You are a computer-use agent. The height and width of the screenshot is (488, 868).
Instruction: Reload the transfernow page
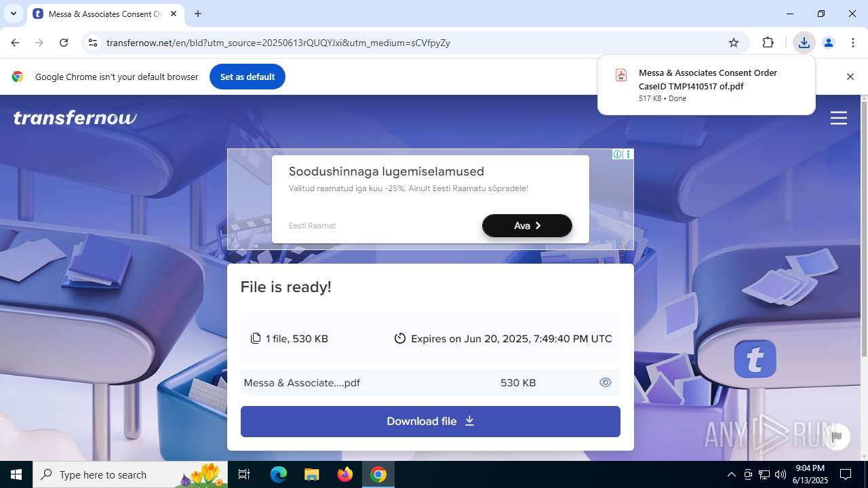pyautogui.click(x=64, y=43)
